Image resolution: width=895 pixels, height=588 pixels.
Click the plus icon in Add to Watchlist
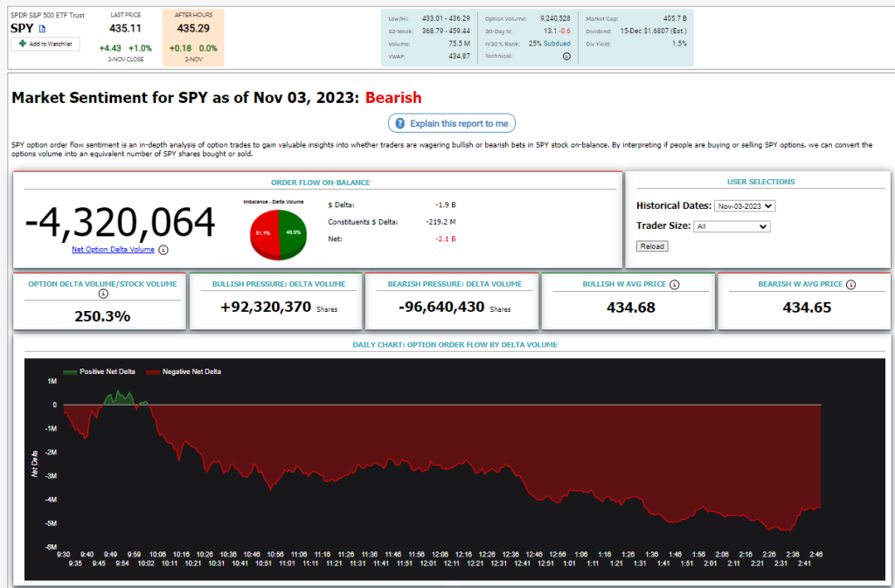tap(22, 44)
